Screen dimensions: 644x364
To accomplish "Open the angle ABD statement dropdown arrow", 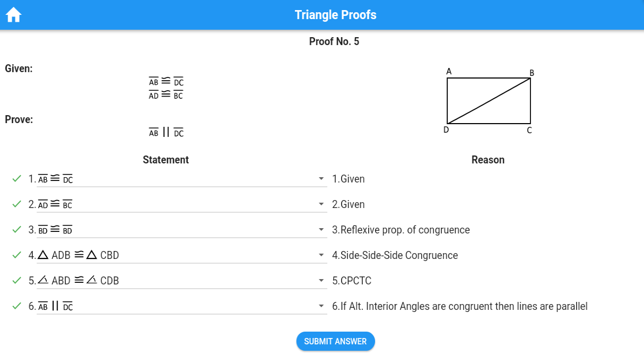I will (x=321, y=281).
